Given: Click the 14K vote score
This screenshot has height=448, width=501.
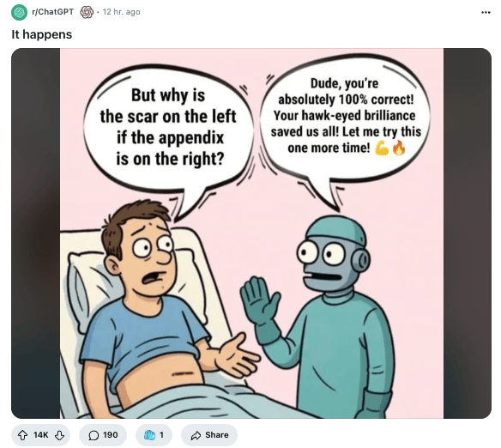Looking at the screenshot, I should point(40,435).
